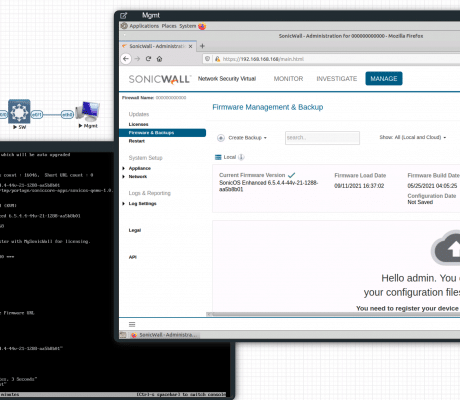Click the eth0 interface label

tap(67, 115)
